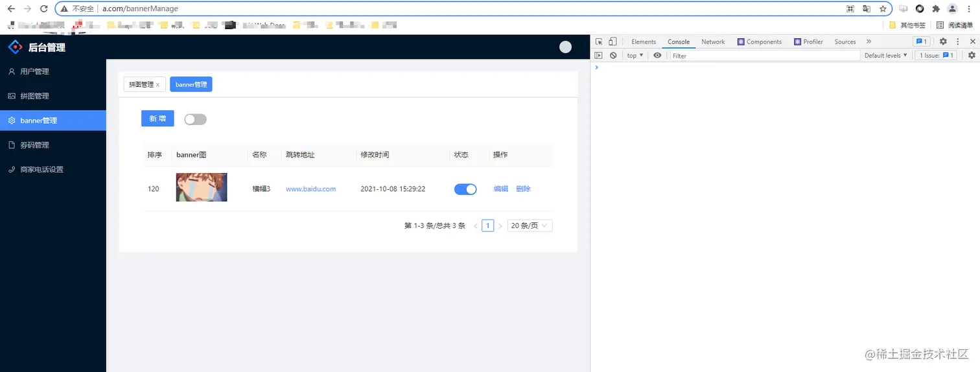Open the admin user avatar in header
980x372 pixels.
click(x=565, y=47)
